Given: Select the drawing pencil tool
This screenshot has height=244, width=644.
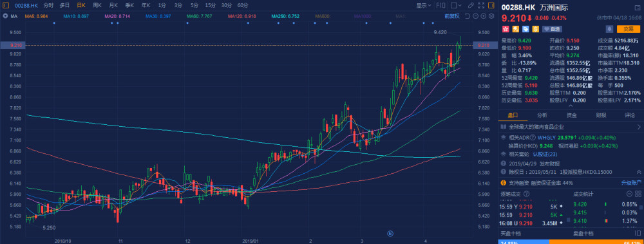Looking at the screenshot, I should pos(471,5).
